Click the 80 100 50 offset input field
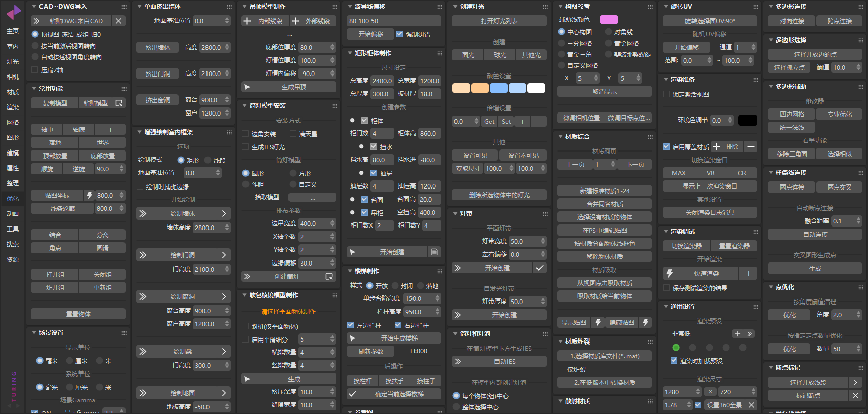This screenshot has width=868, height=414. 394,21
